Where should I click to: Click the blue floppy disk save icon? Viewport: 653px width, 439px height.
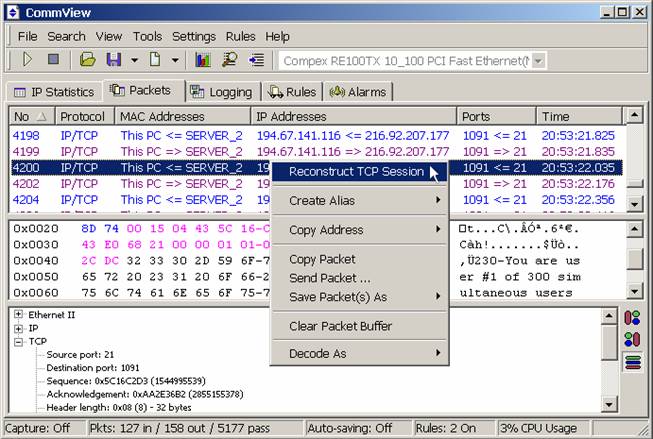tap(114, 61)
